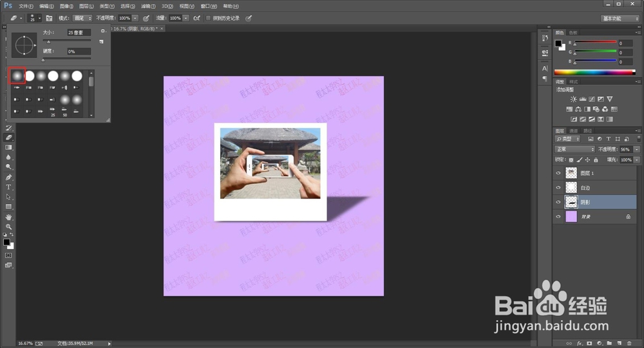This screenshot has width=644, height=348.
Task: Pick a color from spectrum ramp
Action: (594, 72)
